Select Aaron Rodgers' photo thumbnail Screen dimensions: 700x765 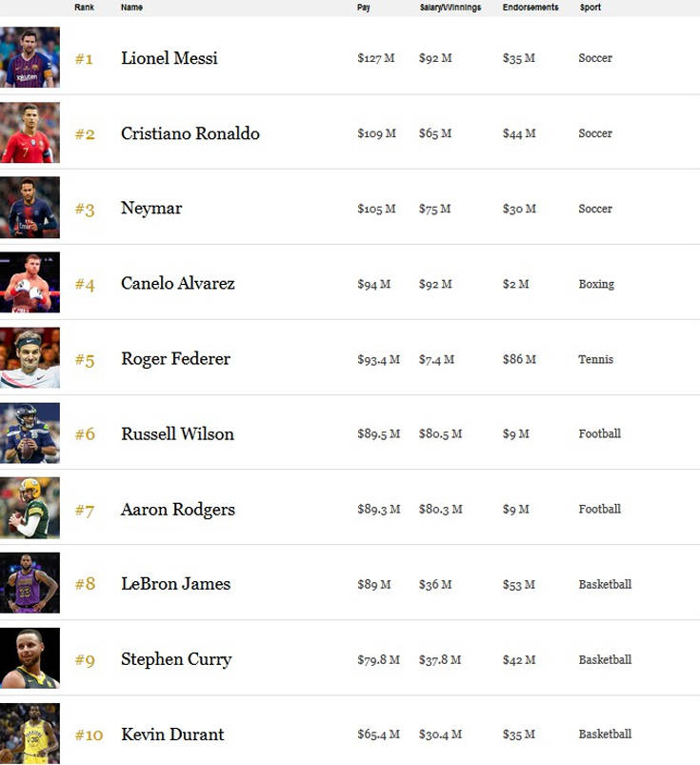point(30,509)
